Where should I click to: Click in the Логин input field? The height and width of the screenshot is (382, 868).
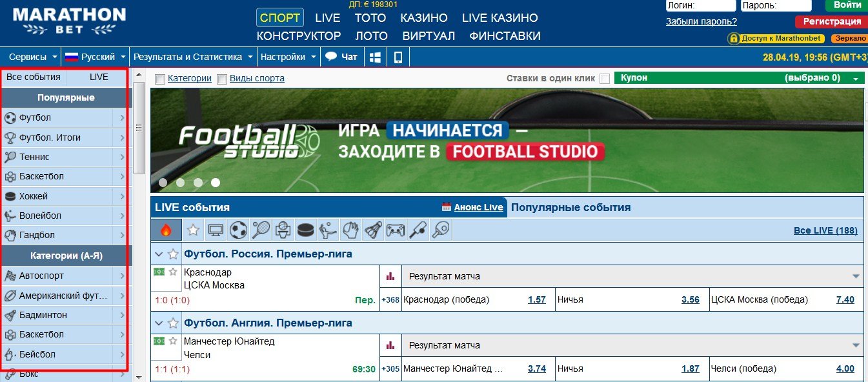point(701,5)
